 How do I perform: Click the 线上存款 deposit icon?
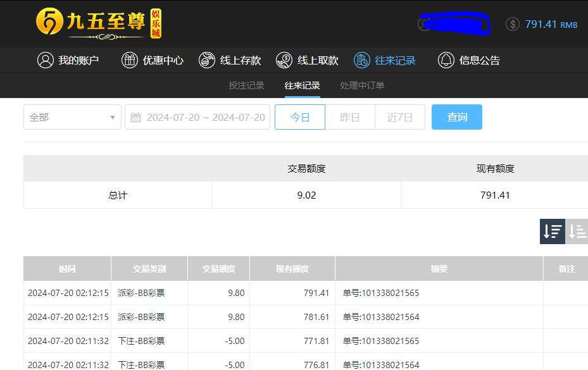207,60
